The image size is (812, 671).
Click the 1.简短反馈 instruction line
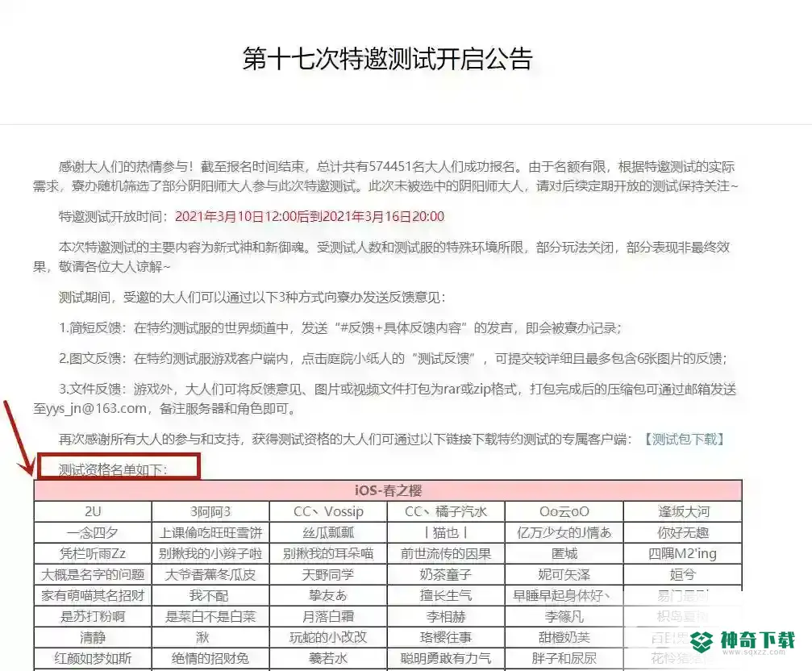[339, 327]
